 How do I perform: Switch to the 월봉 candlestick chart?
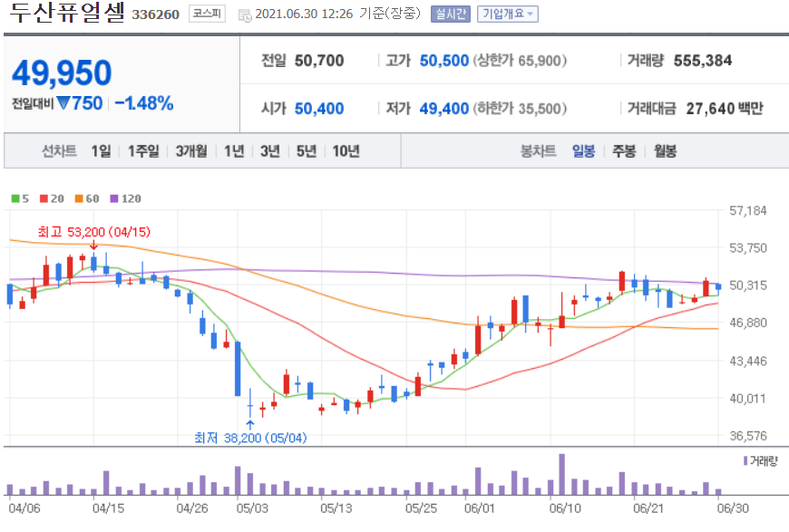(666, 150)
